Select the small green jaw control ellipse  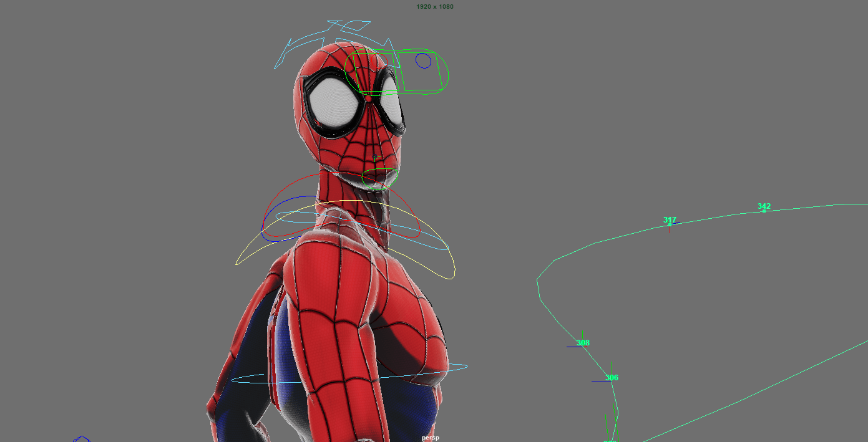coord(380,179)
